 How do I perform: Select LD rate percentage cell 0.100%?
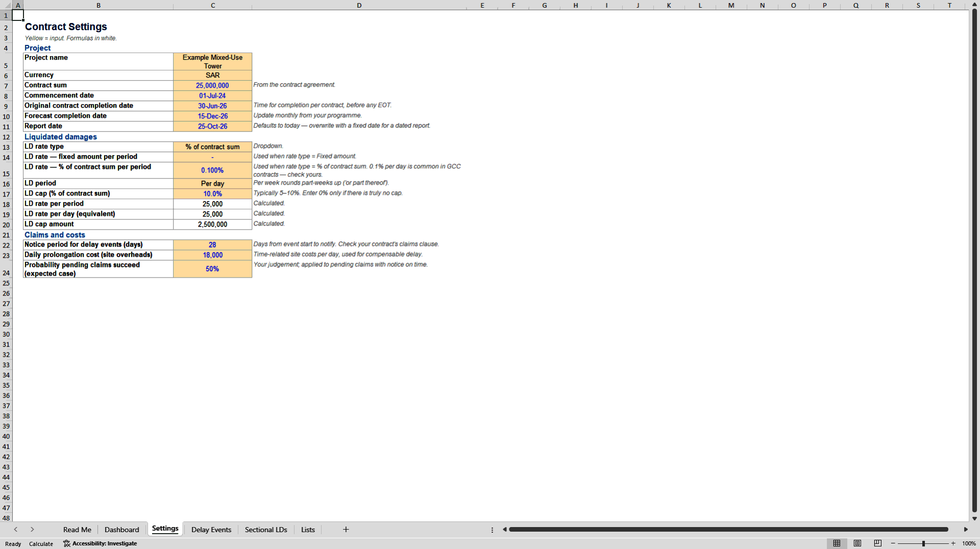(x=212, y=170)
